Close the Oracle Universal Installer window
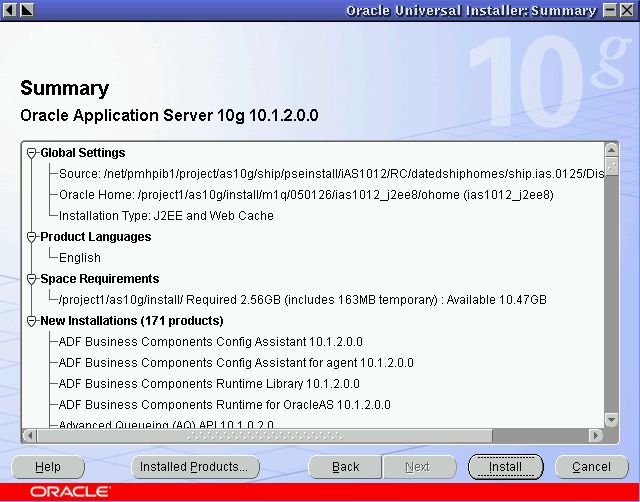 tap(627, 10)
